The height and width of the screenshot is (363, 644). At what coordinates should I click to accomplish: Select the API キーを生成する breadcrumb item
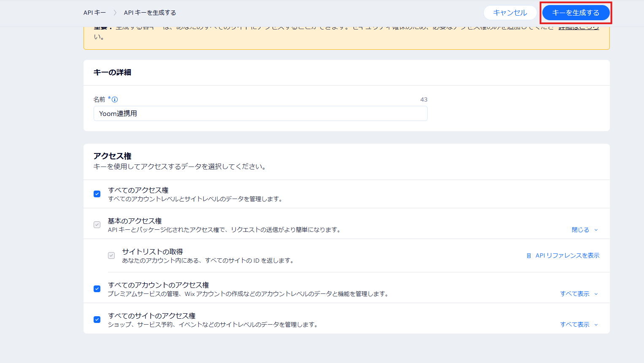pos(150,13)
